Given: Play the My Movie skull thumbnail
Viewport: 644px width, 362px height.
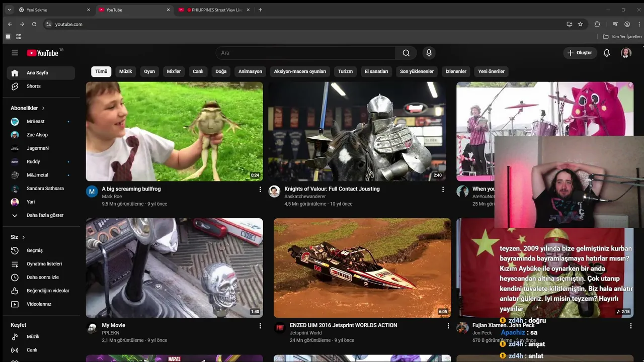Looking at the screenshot, I should click(174, 268).
